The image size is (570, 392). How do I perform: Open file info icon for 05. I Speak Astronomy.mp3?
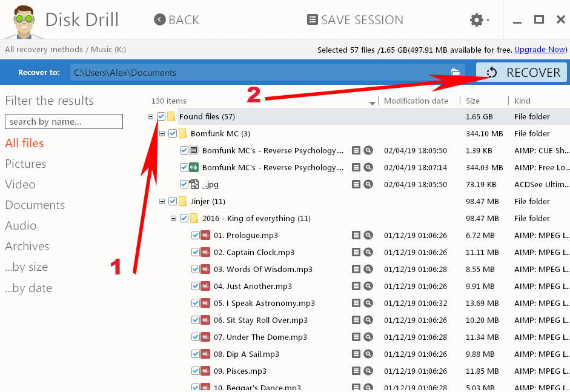356,303
